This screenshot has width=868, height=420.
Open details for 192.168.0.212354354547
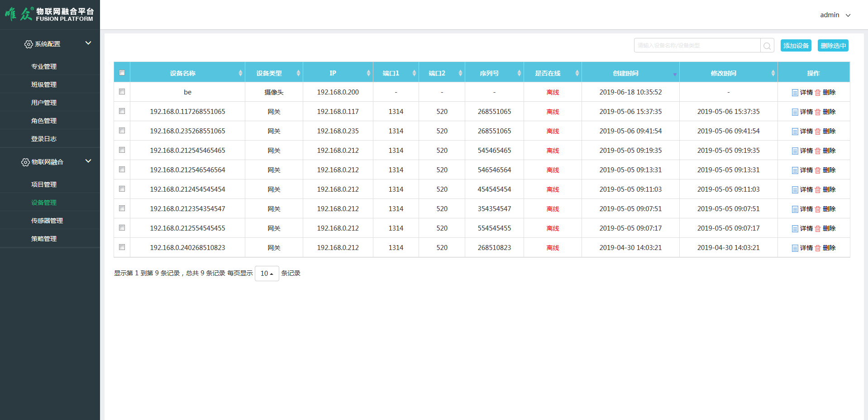(802, 209)
